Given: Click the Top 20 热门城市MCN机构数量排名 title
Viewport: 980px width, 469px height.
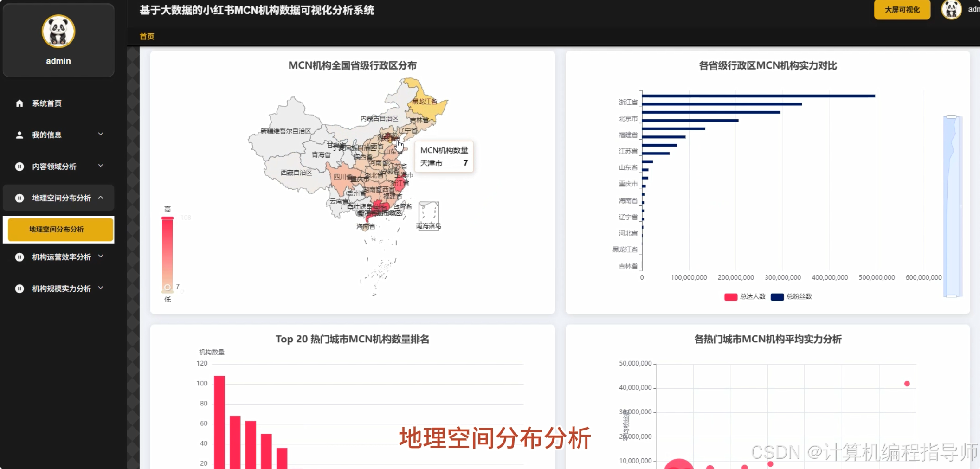Looking at the screenshot, I should [x=353, y=339].
